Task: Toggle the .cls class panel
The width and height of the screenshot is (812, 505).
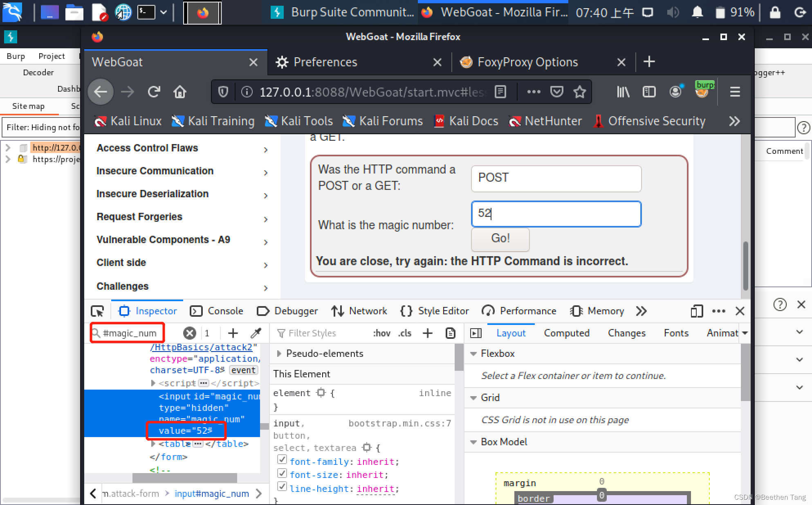Action: point(405,333)
